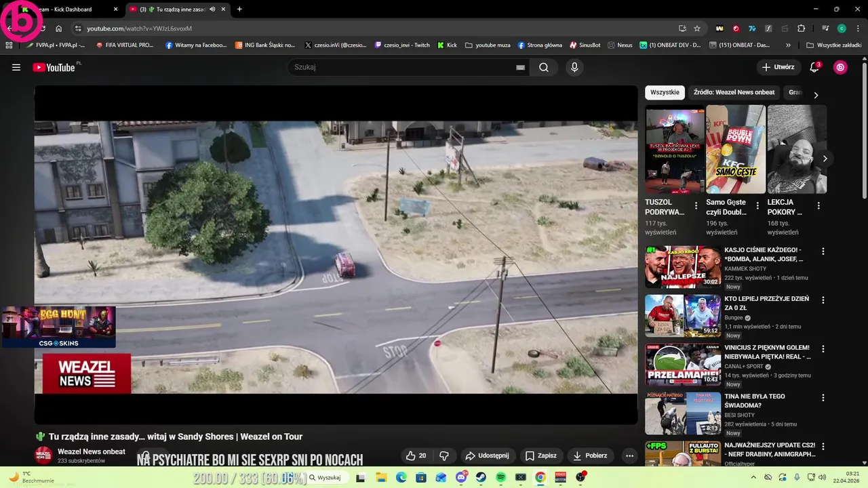Start voice search with the microphone
The image size is (868, 488).
574,67
